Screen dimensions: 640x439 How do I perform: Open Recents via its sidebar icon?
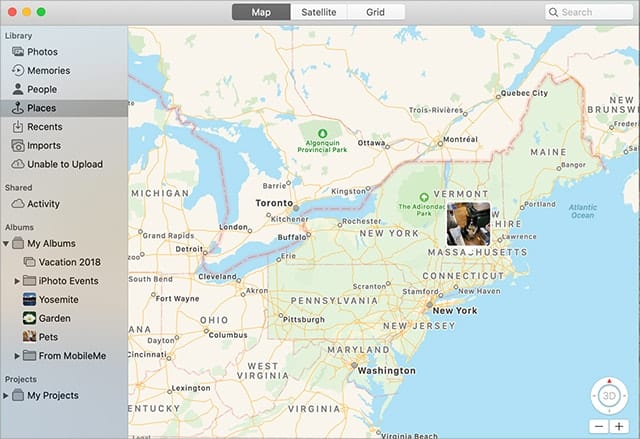pyautogui.click(x=18, y=127)
